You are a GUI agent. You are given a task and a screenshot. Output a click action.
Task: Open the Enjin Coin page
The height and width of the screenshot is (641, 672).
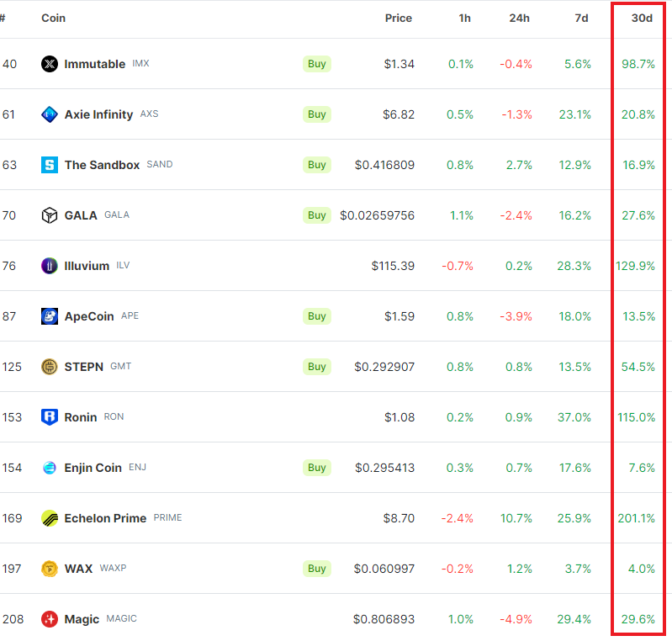pyautogui.click(x=93, y=468)
